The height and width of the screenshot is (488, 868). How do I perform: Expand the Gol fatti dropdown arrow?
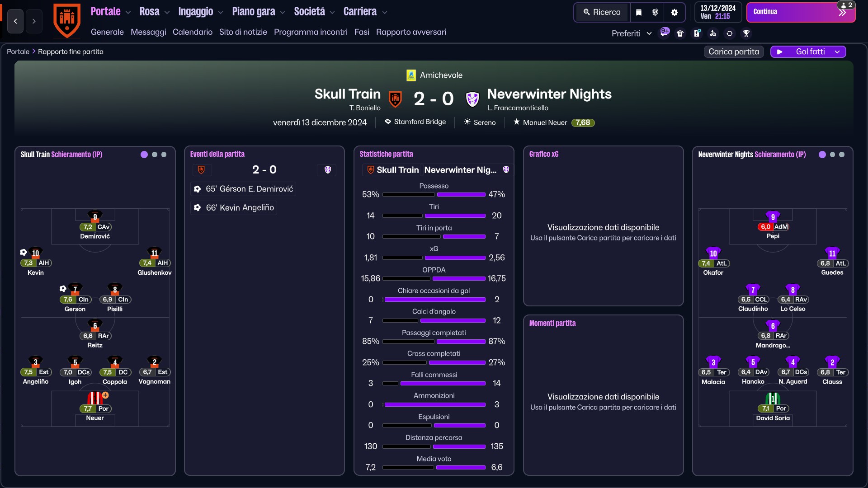click(x=837, y=52)
